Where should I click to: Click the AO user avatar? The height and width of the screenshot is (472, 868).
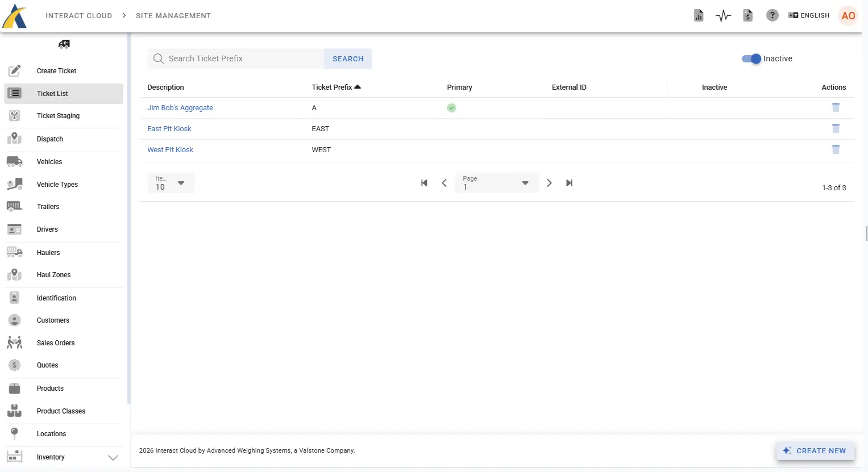[848, 16]
